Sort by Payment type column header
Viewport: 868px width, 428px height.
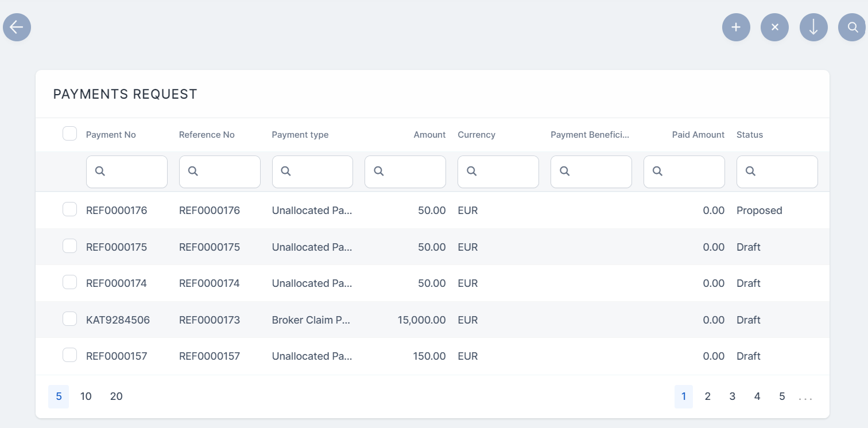pyautogui.click(x=300, y=135)
